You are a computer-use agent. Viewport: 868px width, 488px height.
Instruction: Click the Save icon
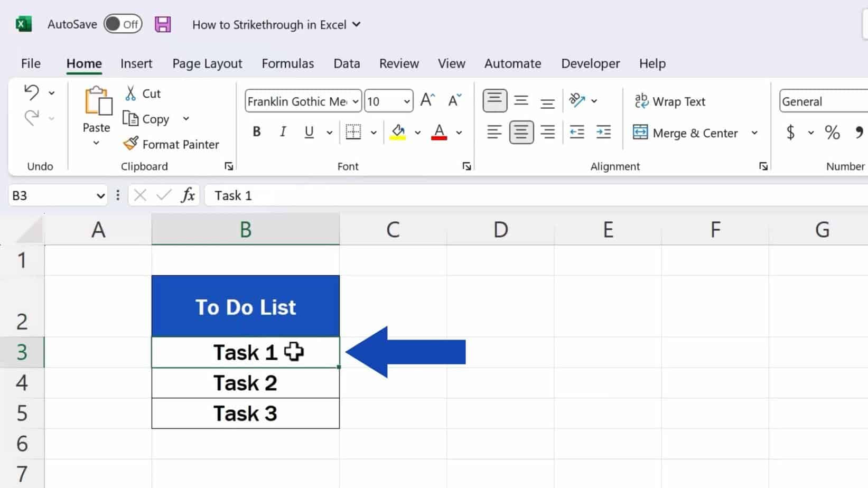click(x=163, y=24)
